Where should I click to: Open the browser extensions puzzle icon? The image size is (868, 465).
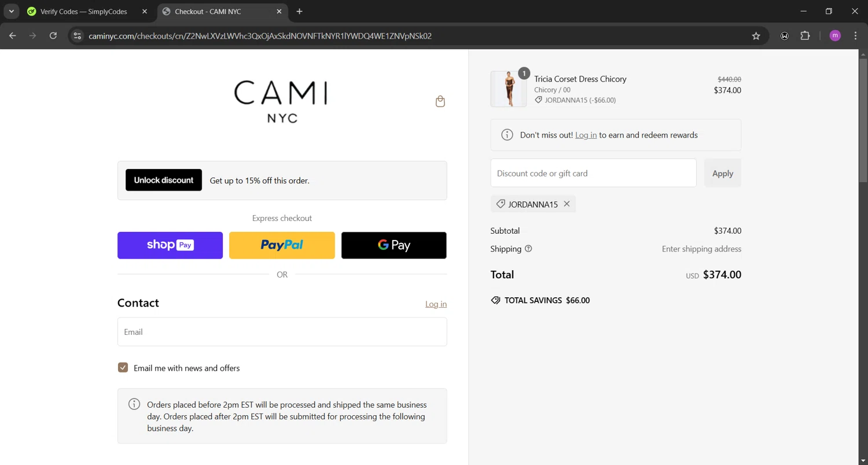coord(805,36)
